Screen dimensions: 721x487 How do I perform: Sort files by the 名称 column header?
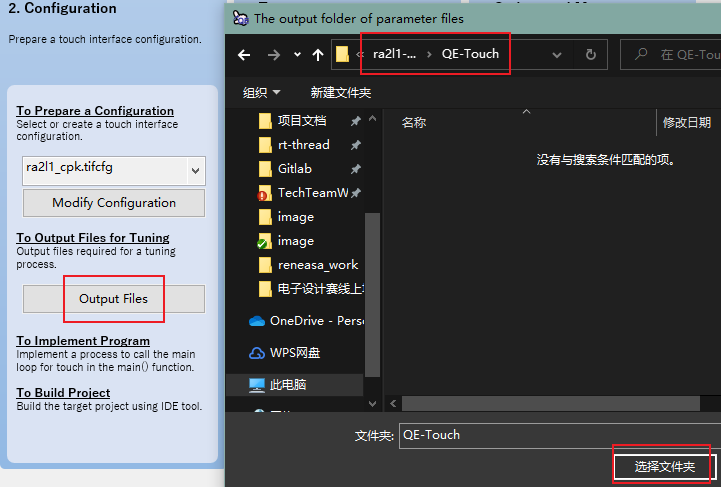coord(414,123)
